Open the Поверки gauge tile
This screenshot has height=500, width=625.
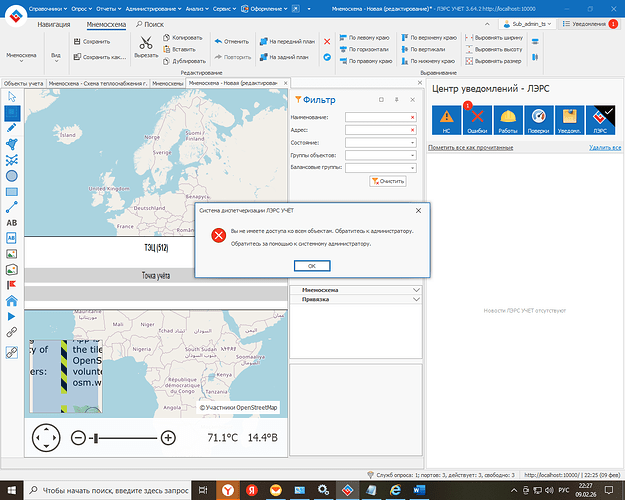[x=538, y=120]
